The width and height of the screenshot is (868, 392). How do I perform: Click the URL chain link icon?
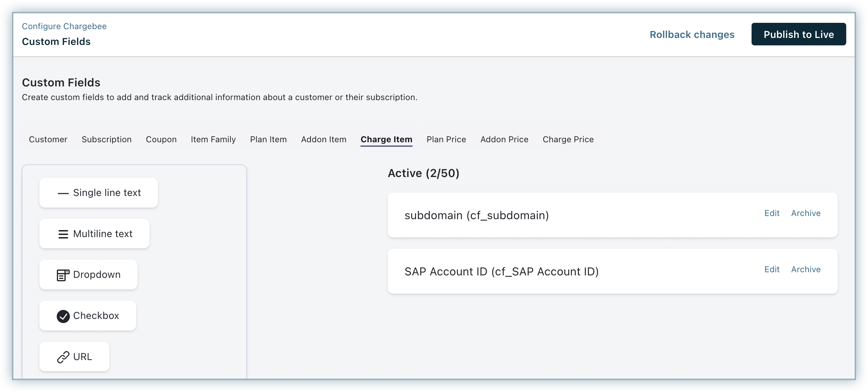coord(63,357)
